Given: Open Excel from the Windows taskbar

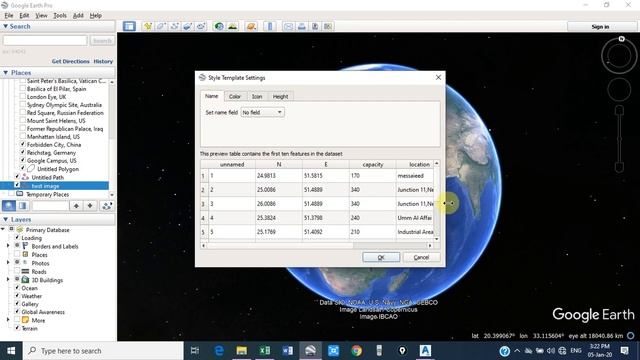Looking at the screenshot, I should coord(264,351).
